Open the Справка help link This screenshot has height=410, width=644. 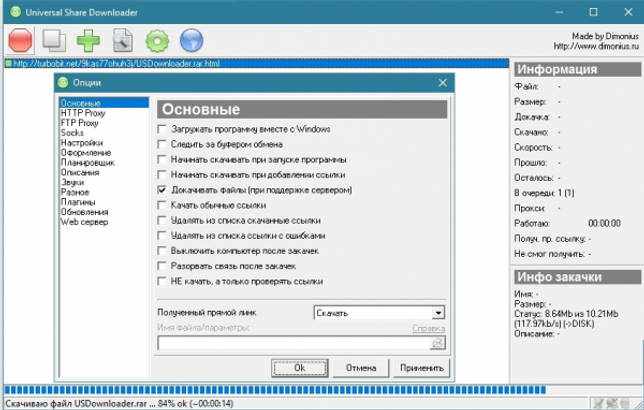coord(428,328)
